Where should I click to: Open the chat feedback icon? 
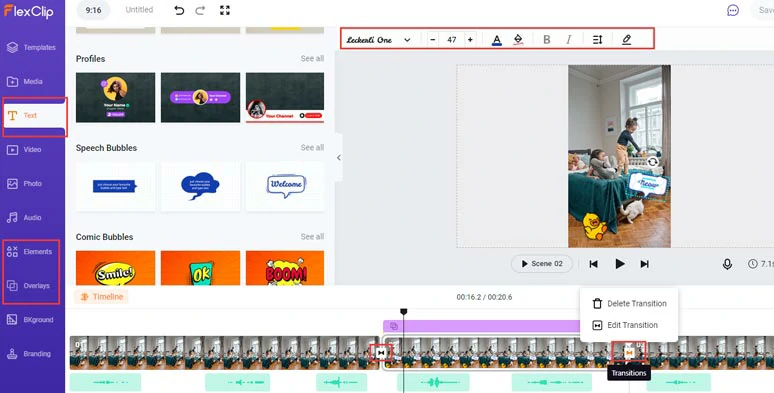733,10
